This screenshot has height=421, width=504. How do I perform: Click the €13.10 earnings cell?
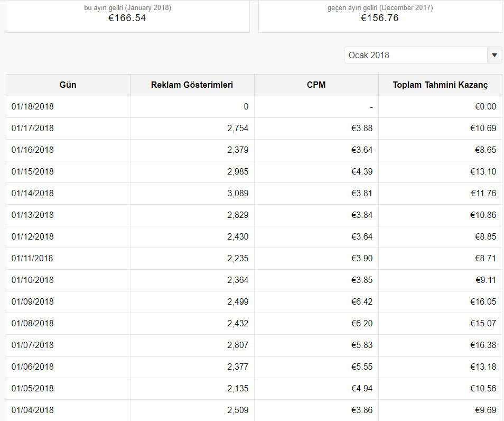(x=483, y=172)
